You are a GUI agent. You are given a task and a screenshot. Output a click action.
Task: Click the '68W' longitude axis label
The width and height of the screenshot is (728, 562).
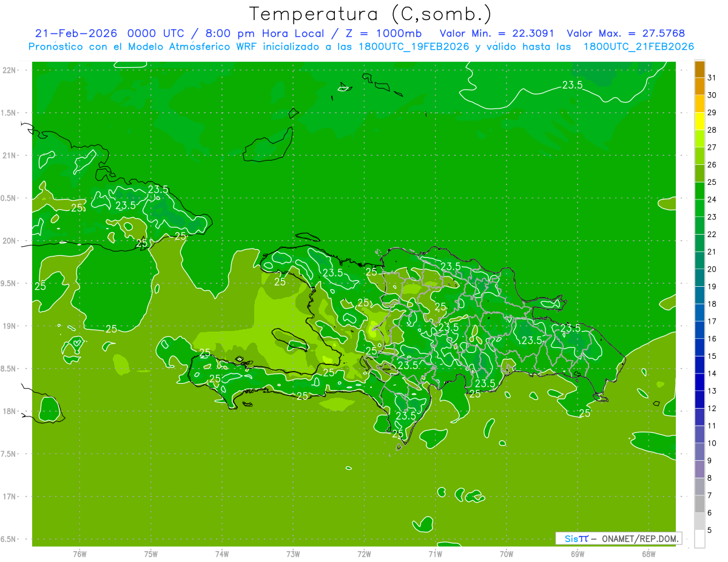pyautogui.click(x=649, y=554)
